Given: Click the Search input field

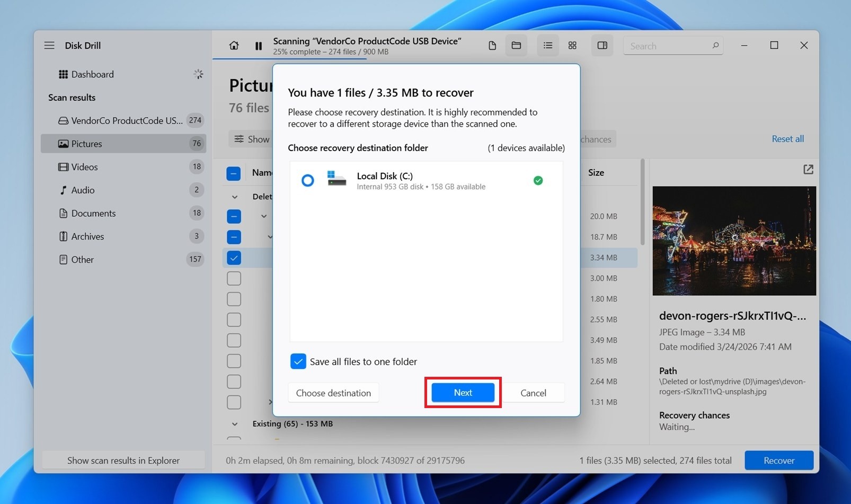Looking at the screenshot, I should tap(668, 46).
